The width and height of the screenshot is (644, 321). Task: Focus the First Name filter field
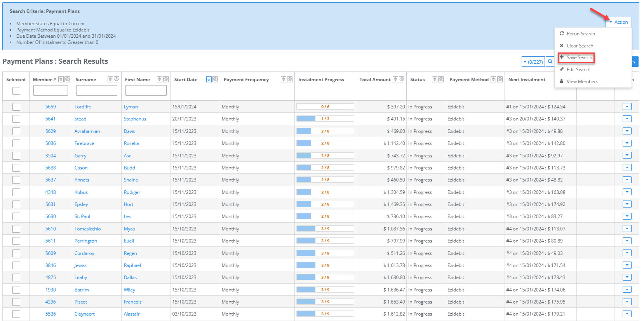pyautogui.click(x=146, y=91)
